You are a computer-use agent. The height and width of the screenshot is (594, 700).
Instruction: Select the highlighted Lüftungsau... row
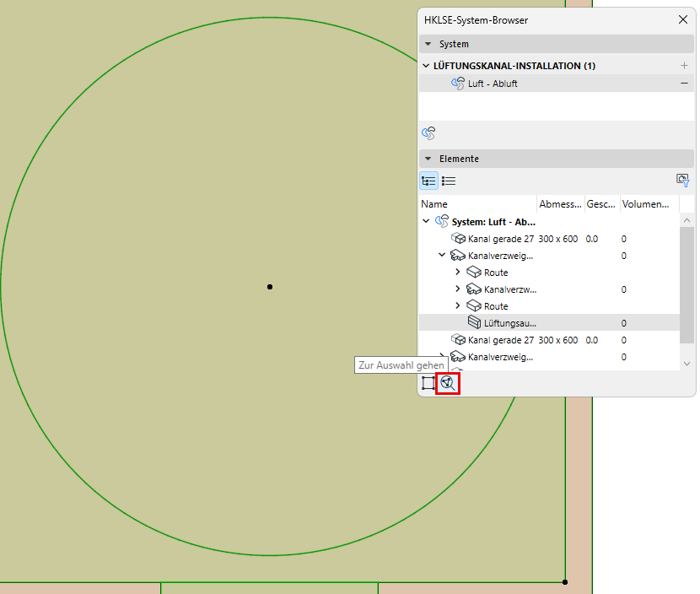(x=549, y=322)
